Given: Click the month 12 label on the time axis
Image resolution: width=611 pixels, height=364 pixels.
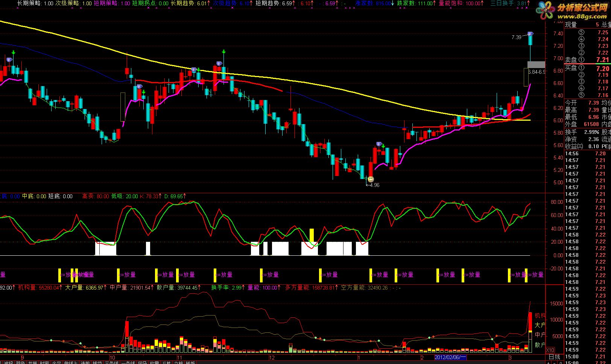Looking at the screenshot, I should click(272, 357).
